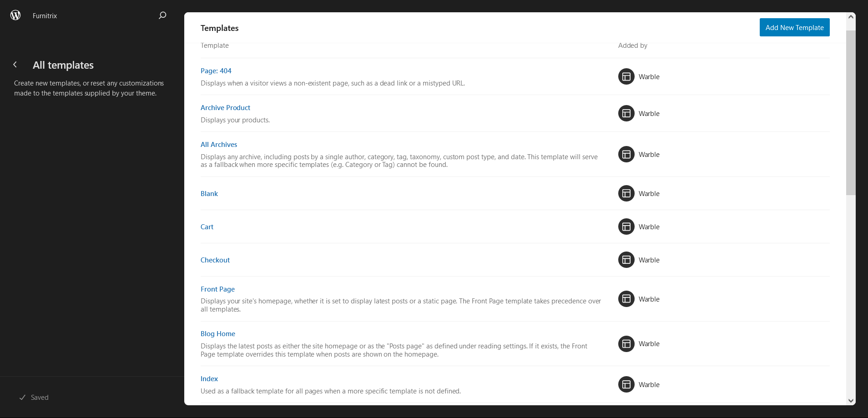This screenshot has height=418, width=868.
Task: Click the Furnitrix site title
Action: (x=45, y=16)
